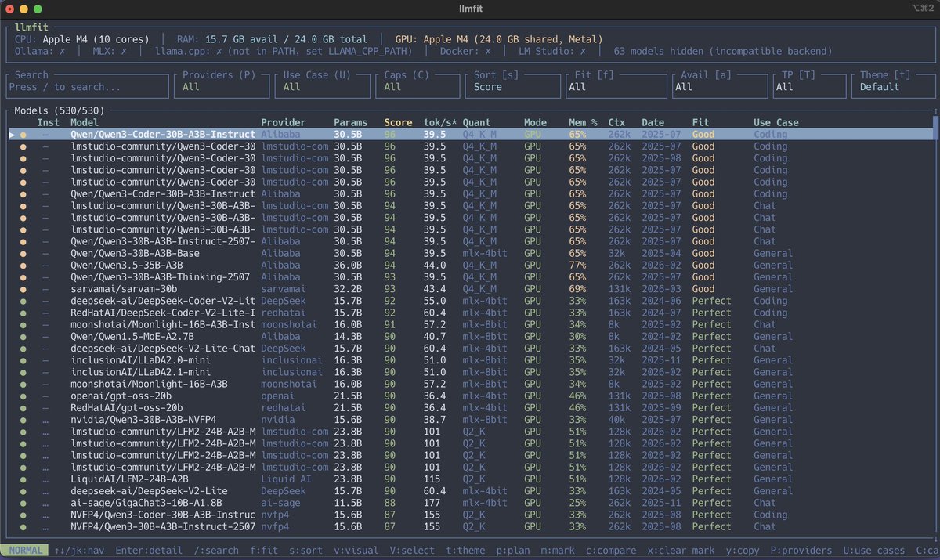
Task: Select the moonshotai/Moonlight-16B-A3B-Inst row
Action: 471,324
